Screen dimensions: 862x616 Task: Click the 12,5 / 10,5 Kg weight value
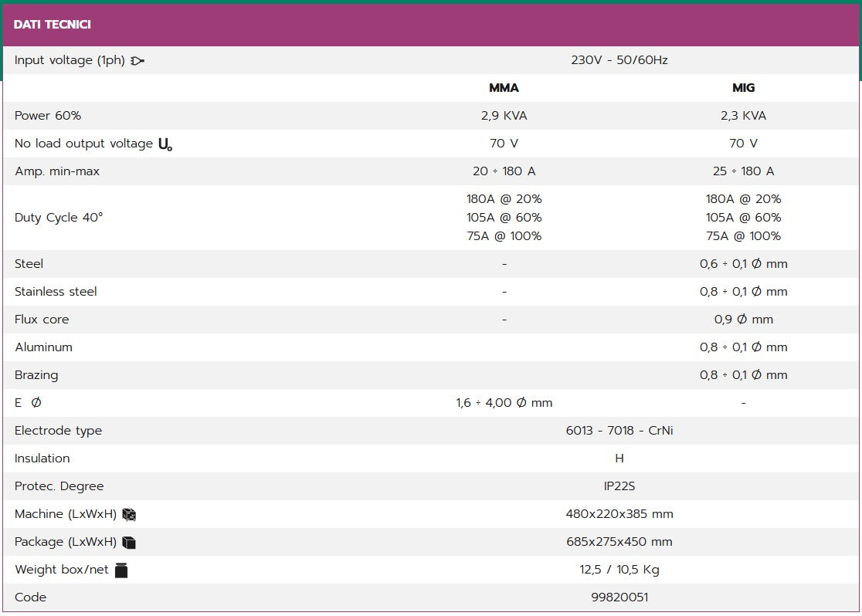point(619,570)
